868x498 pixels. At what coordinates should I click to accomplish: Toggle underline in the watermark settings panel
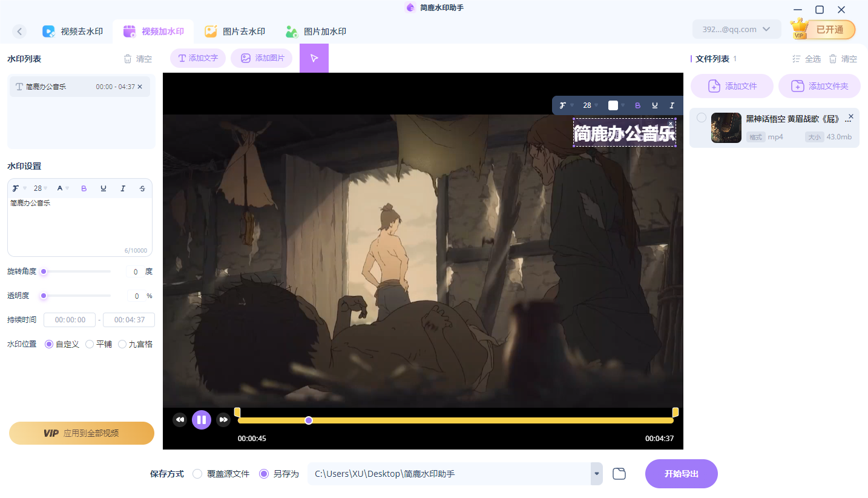tap(104, 188)
